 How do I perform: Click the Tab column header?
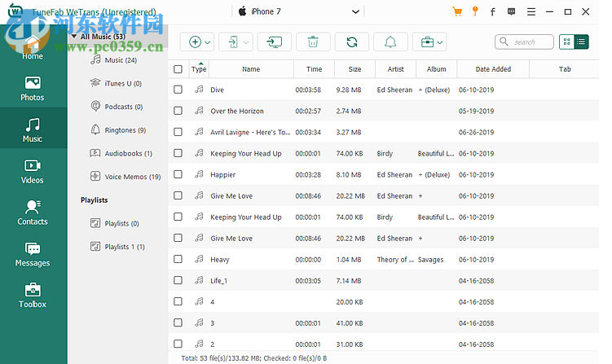pyautogui.click(x=565, y=69)
